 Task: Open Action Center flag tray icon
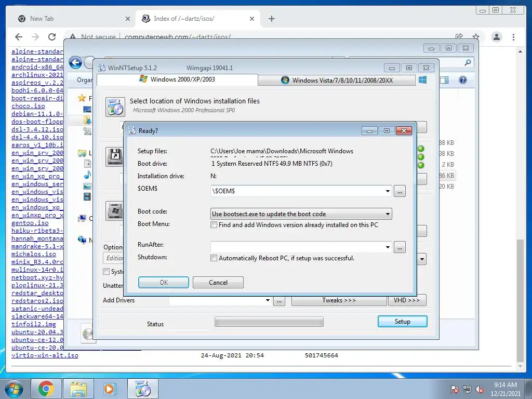(x=454, y=390)
